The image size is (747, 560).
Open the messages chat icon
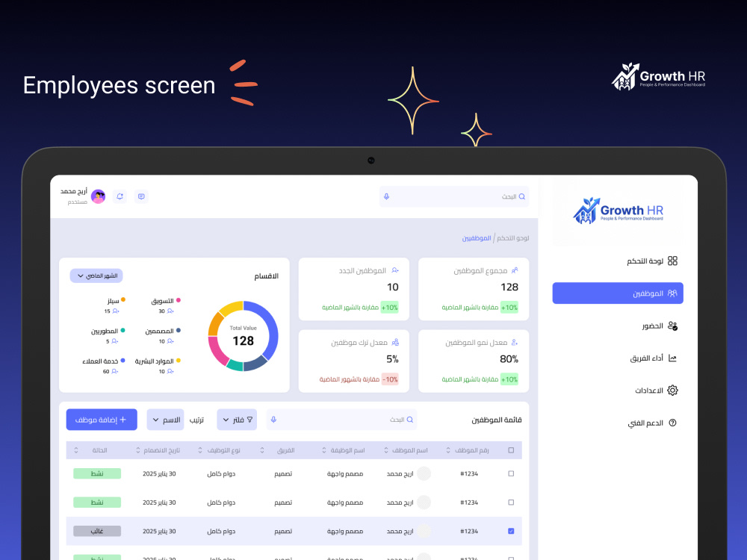click(141, 196)
